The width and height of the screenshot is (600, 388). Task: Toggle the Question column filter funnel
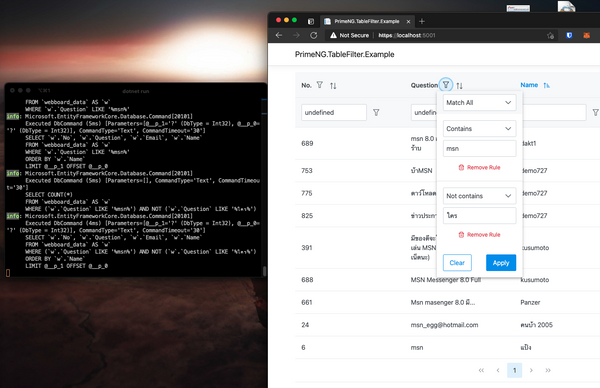tap(446, 85)
